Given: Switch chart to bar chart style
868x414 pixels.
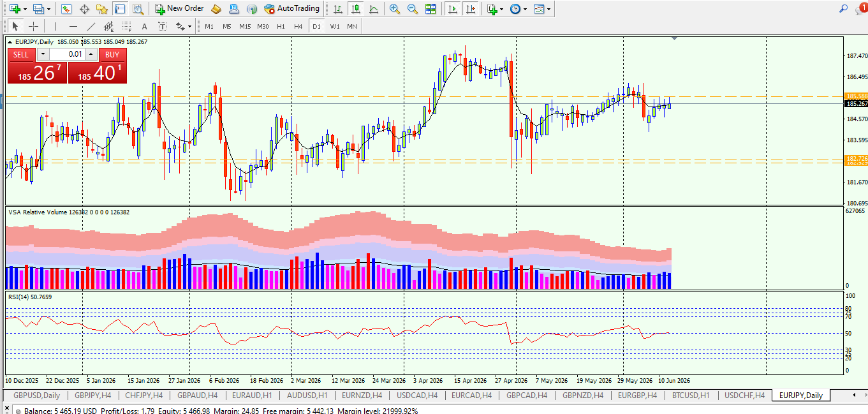Looking at the screenshot, I should tap(337, 8).
